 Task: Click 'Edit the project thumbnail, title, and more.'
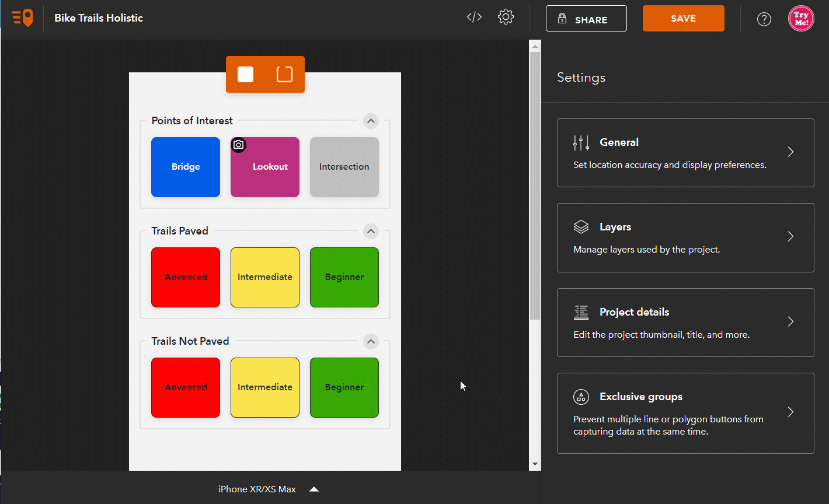(x=661, y=335)
